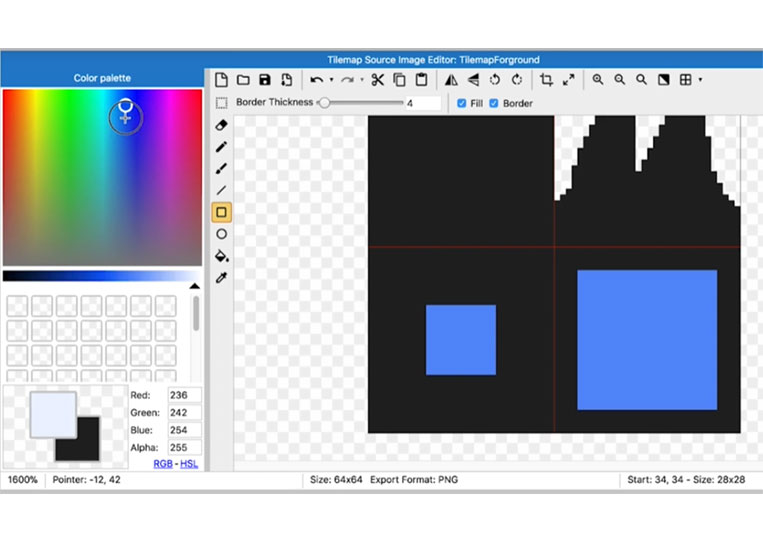Zoom in on the canvas

point(598,80)
